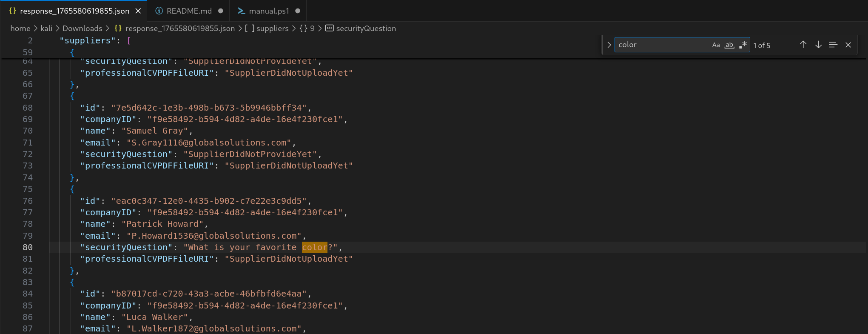Toggle Match Case in search box

[x=716, y=45]
